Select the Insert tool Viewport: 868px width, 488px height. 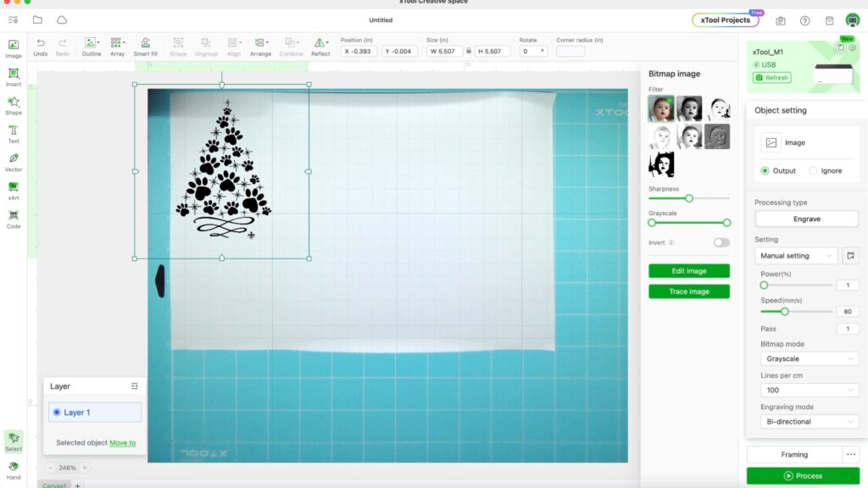(14, 77)
